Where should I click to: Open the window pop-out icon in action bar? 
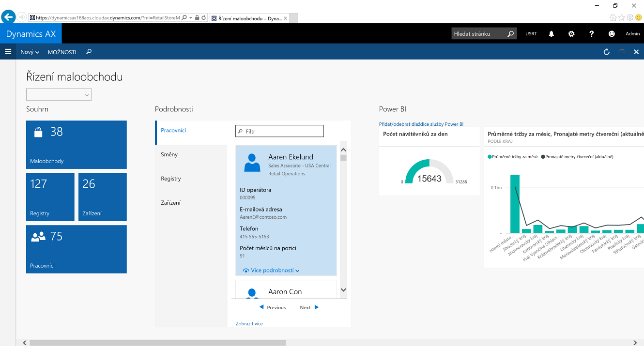tap(622, 52)
